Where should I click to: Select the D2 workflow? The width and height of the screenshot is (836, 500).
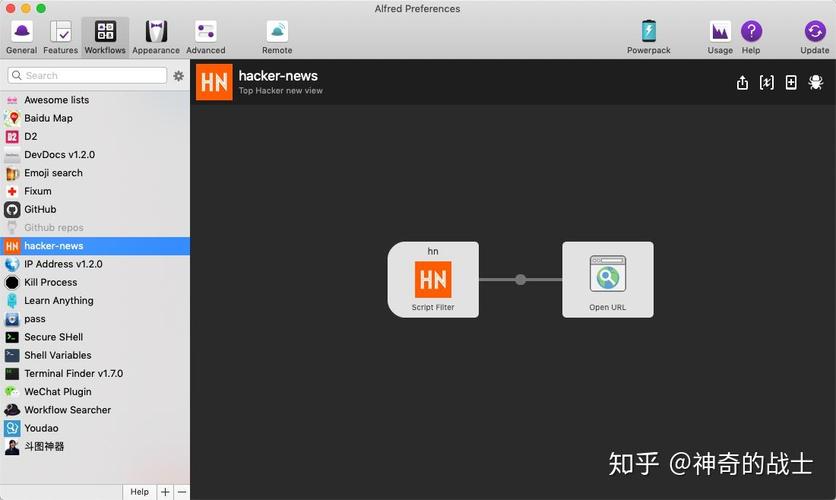pos(95,136)
